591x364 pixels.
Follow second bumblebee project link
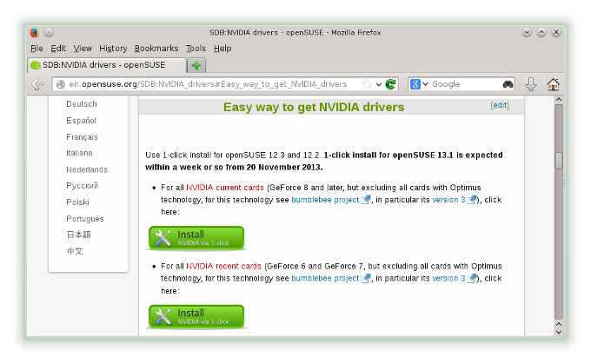tap(325, 279)
